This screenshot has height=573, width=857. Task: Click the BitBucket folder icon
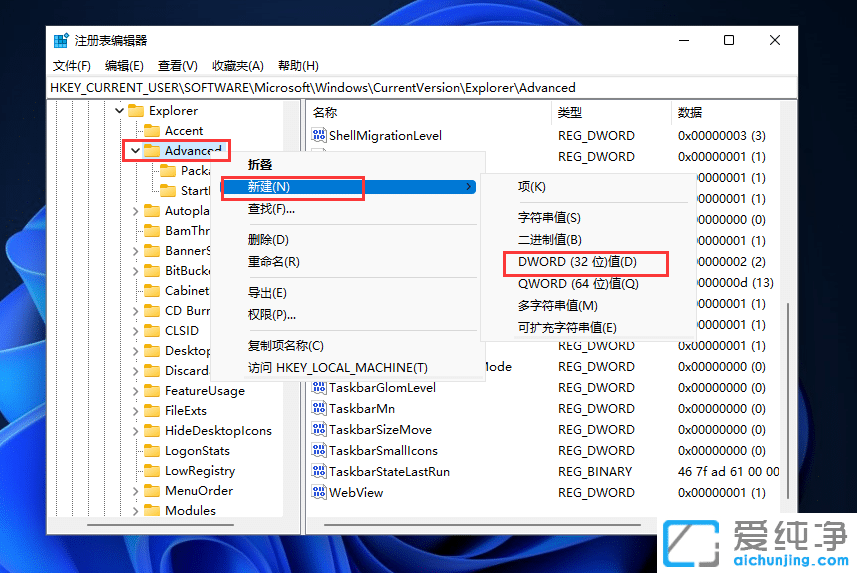point(152,271)
